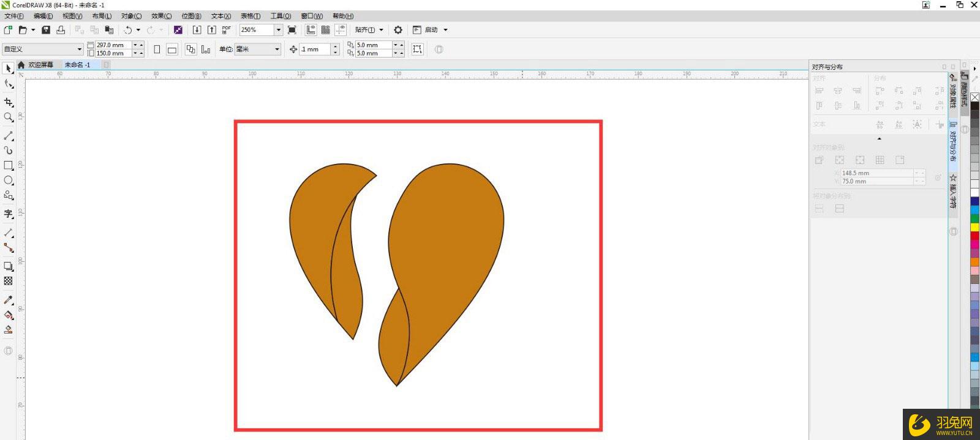Open the 效果(C) menu
This screenshot has width=980, height=440.
click(x=161, y=16)
